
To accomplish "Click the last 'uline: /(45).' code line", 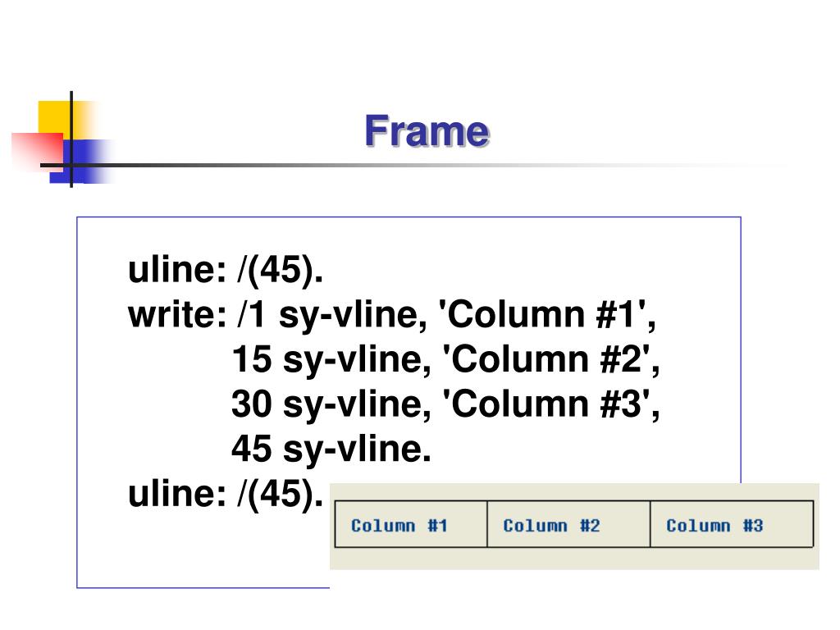I will click(226, 493).
